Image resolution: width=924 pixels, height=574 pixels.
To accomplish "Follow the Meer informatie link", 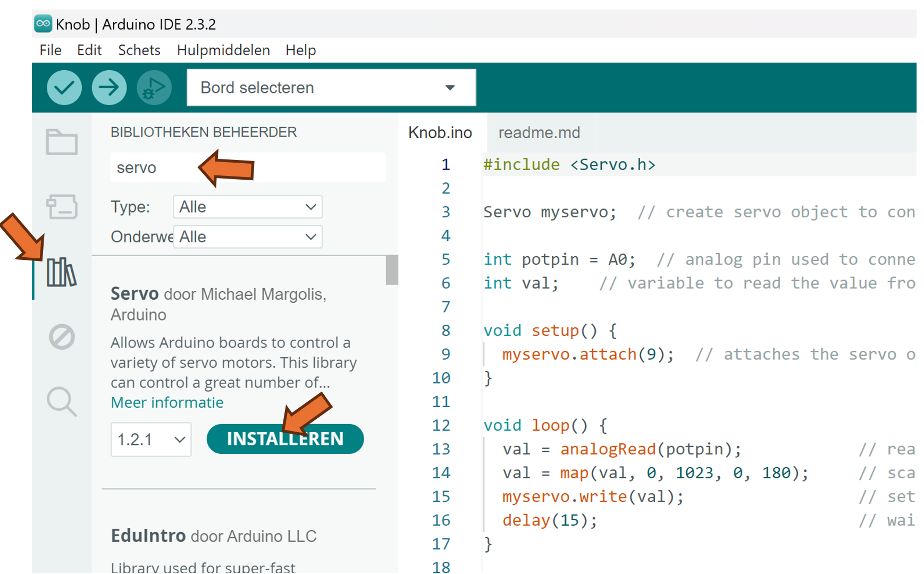I will click(x=167, y=403).
